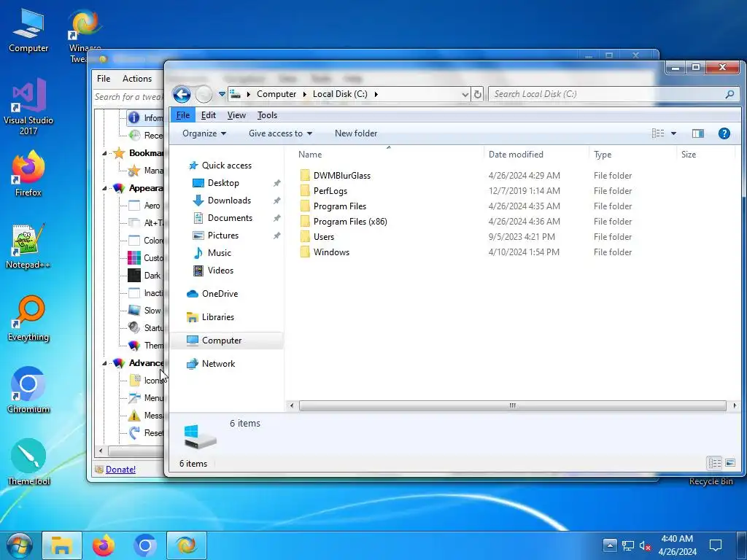
Task: Open the Organize dropdown
Action: pyautogui.click(x=204, y=134)
